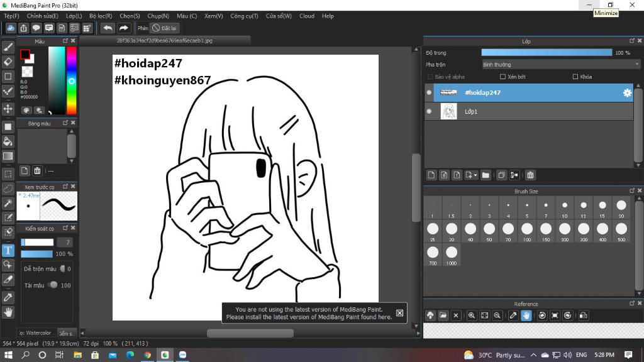Select the Bucket fill tool
Image resolution: width=644 pixels, height=362 pixels.
pyautogui.click(x=8, y=141)
